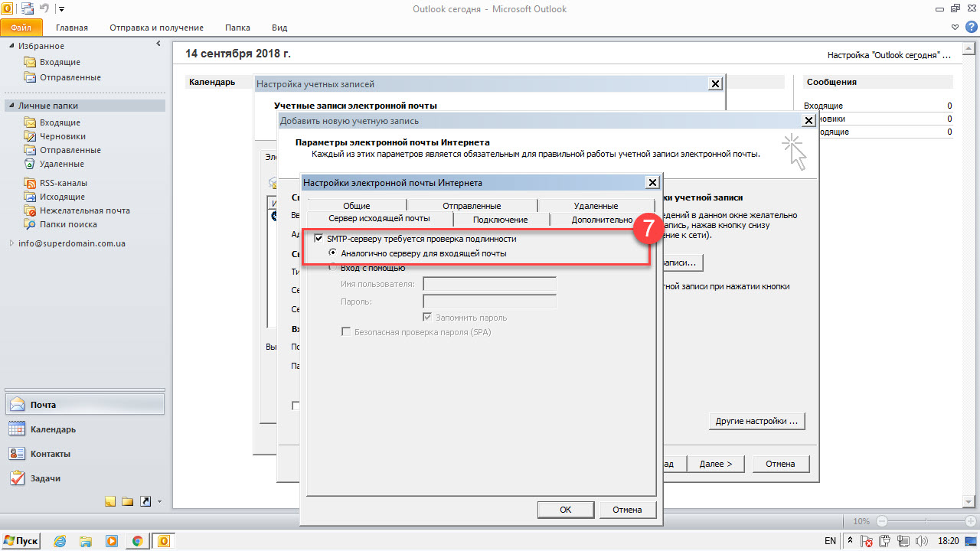This screenshot has height=551, width=980.
Task: Click the Нежелательная почта junk folder icon
Action: click(30, 210)
